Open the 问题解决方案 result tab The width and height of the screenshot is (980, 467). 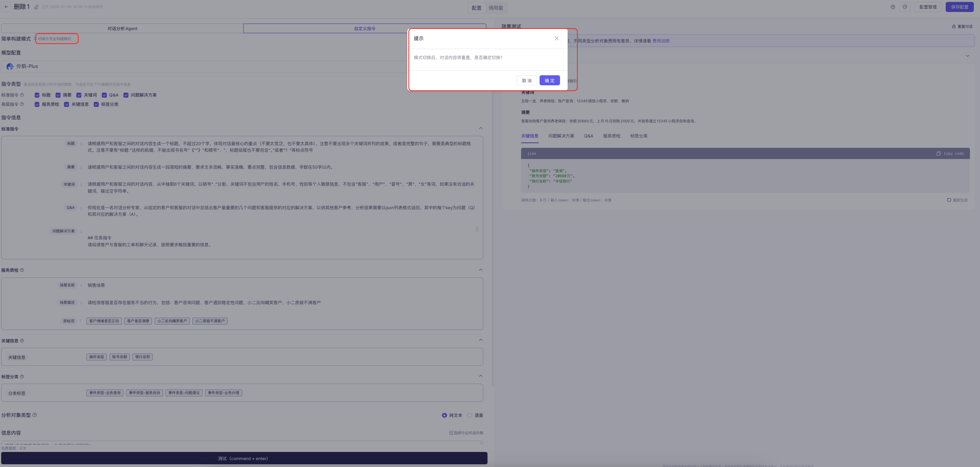[561, 136]
